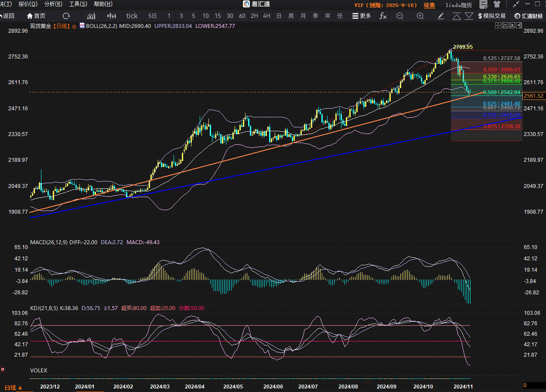Toggle the BOLL indicator icon next to its label
The width and height of the screenshot is (546, 392).
[82, 26]
